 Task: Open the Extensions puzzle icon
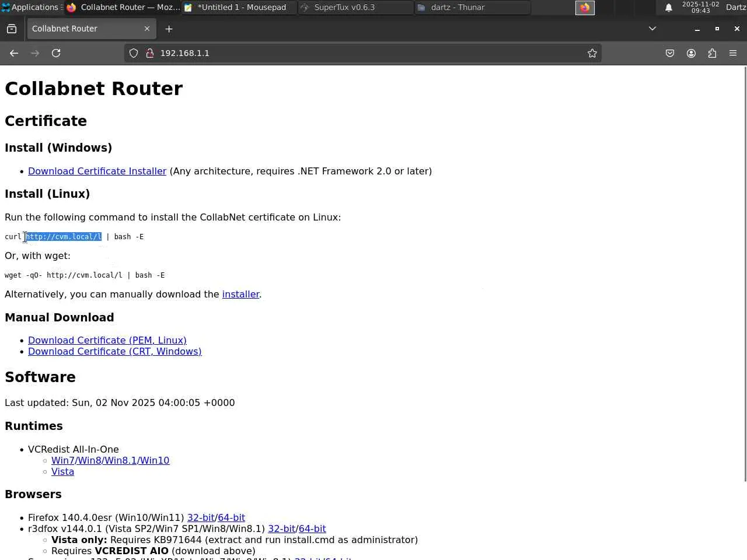(712, 53)
